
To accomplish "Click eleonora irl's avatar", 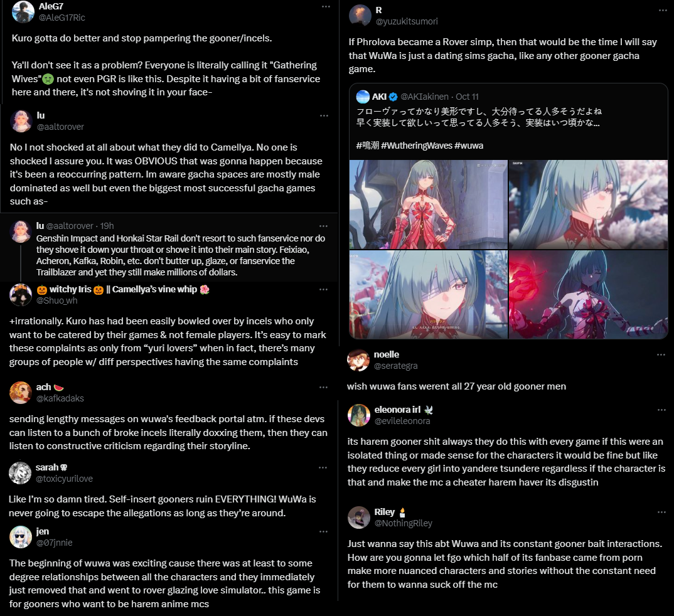I will [x=358, y=415].
